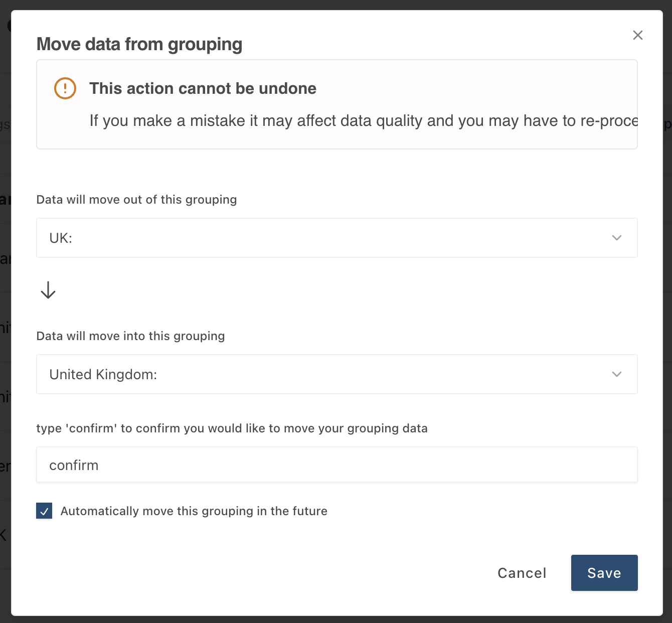
Task: Click the chevron in the UK dropdown
Action: pyautogui.click(x=617, y=238)
